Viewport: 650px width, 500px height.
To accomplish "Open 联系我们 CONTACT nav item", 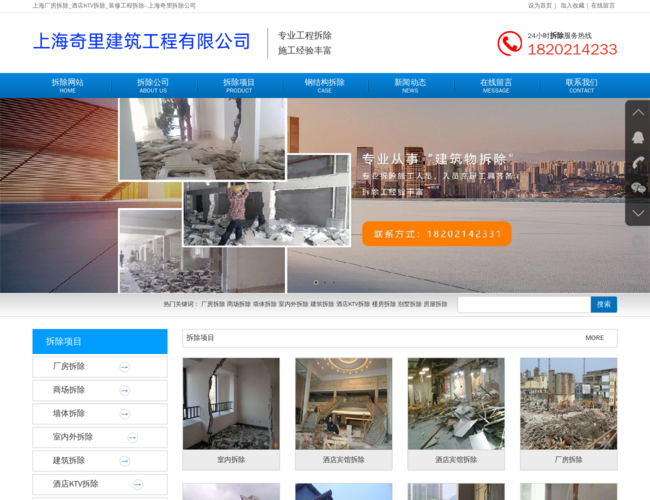I will click(581, 85).
